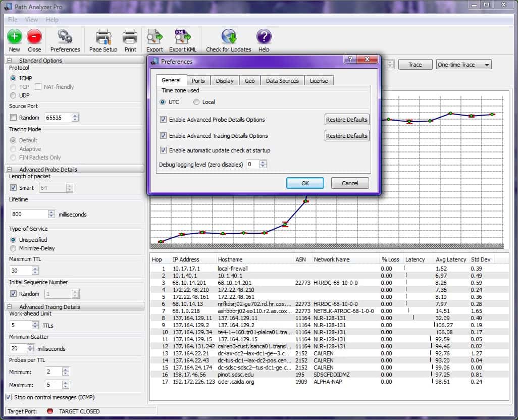Select the UTC time zone option
Image resolution: width=518 pixels, height=420 pixels.
pos(163,102)
